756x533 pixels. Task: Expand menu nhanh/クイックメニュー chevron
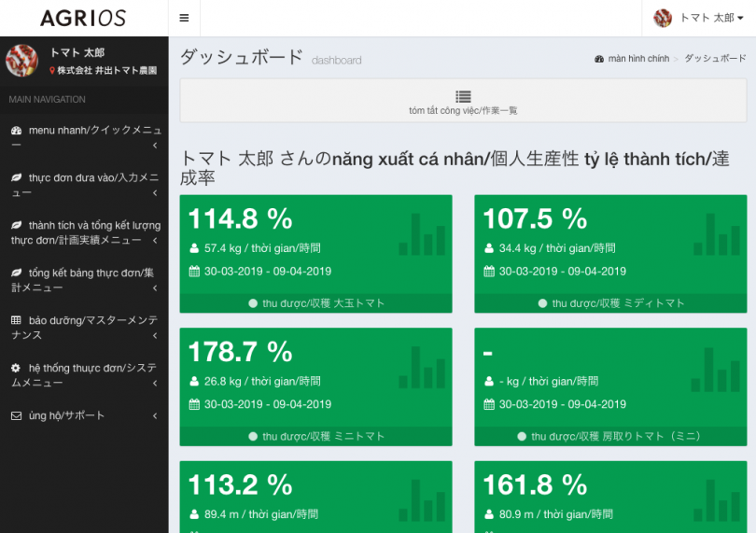click(155, 146)
